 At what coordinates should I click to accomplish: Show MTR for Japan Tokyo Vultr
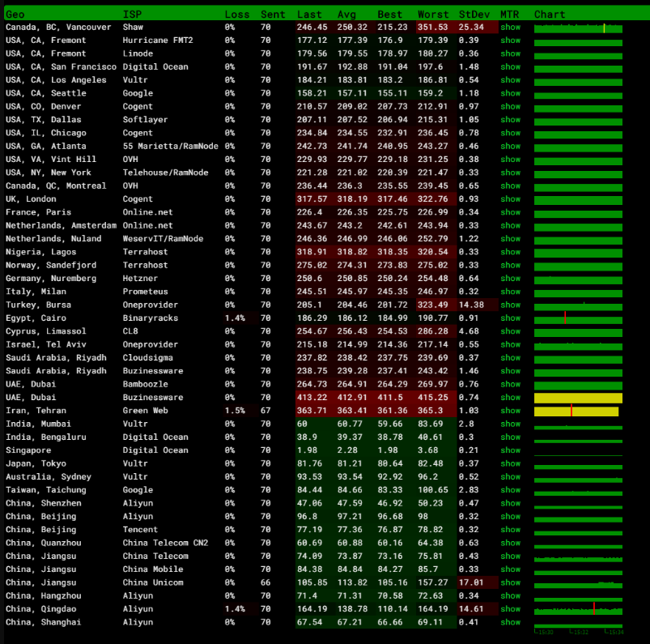pos(510,464)
